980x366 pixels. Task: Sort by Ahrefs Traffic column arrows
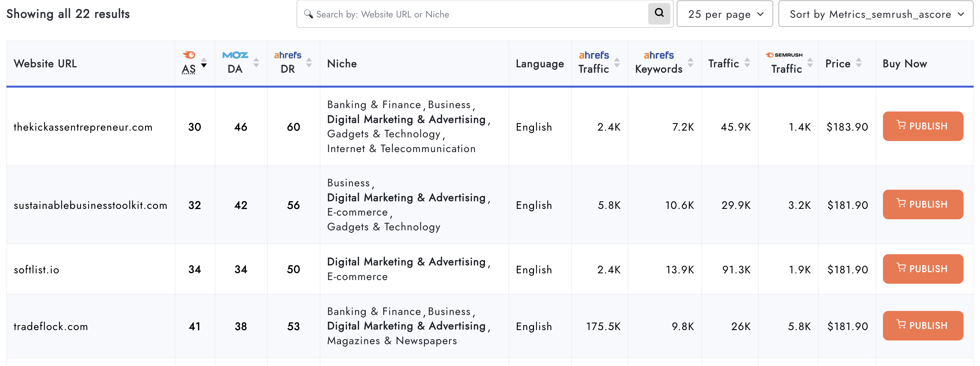617,63
